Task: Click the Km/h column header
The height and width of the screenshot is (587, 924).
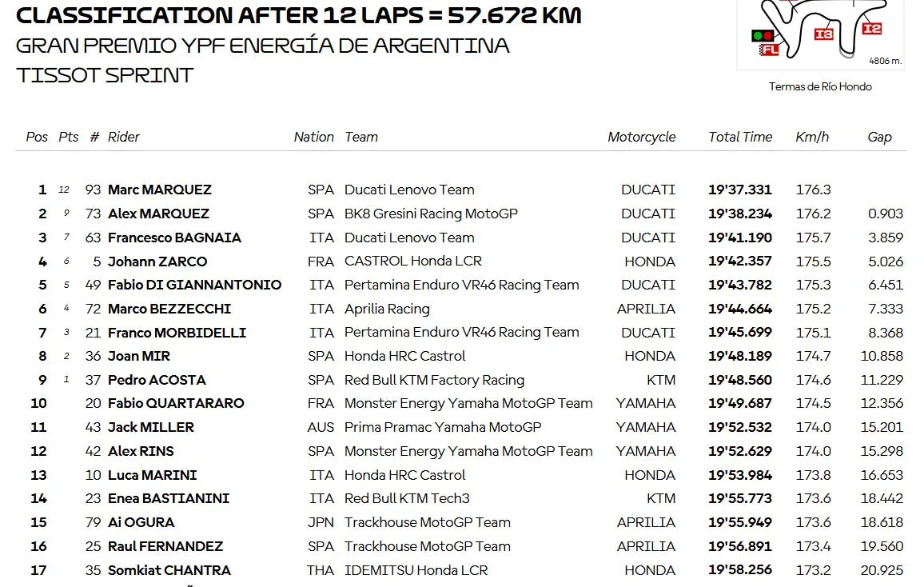Action: point(812,137)
